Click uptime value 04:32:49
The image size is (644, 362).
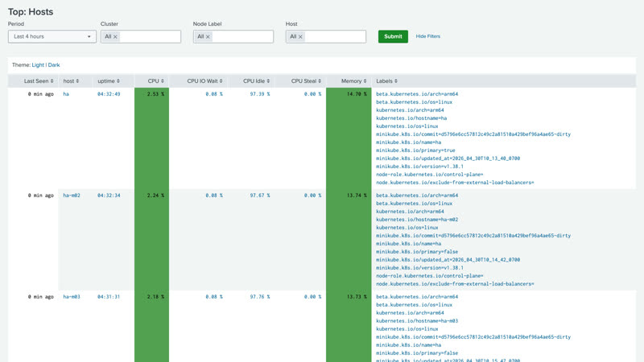click(x=109, y=94)
